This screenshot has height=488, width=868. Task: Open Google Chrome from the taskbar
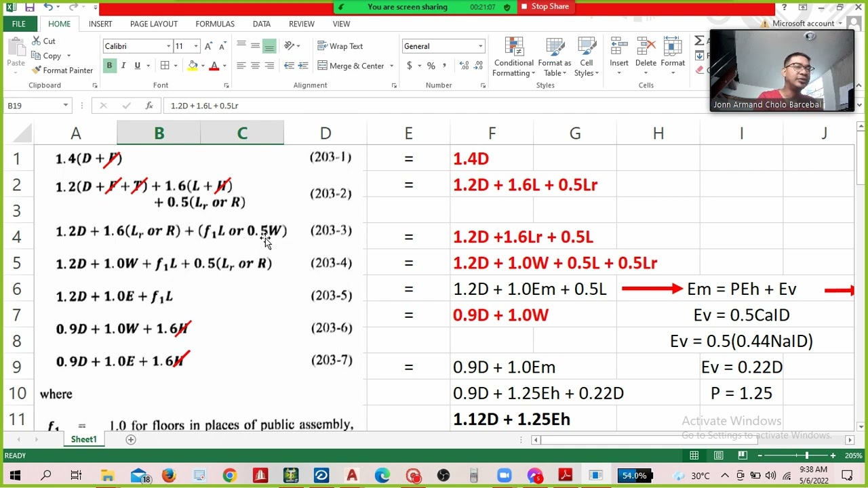click(229, 476)
